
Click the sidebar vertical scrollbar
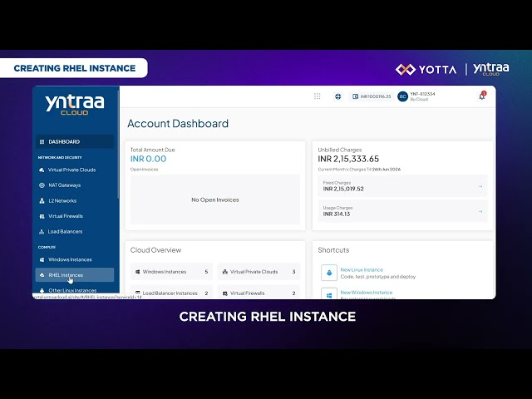pos(118,144)
